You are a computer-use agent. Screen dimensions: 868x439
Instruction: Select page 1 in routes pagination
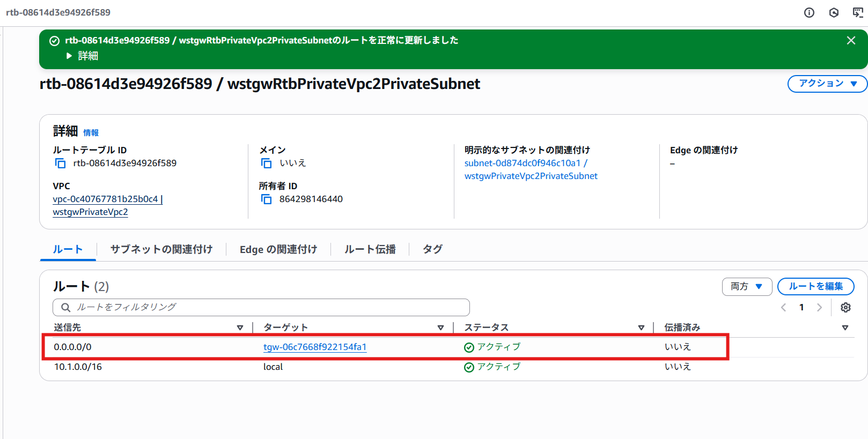point(801,308)
